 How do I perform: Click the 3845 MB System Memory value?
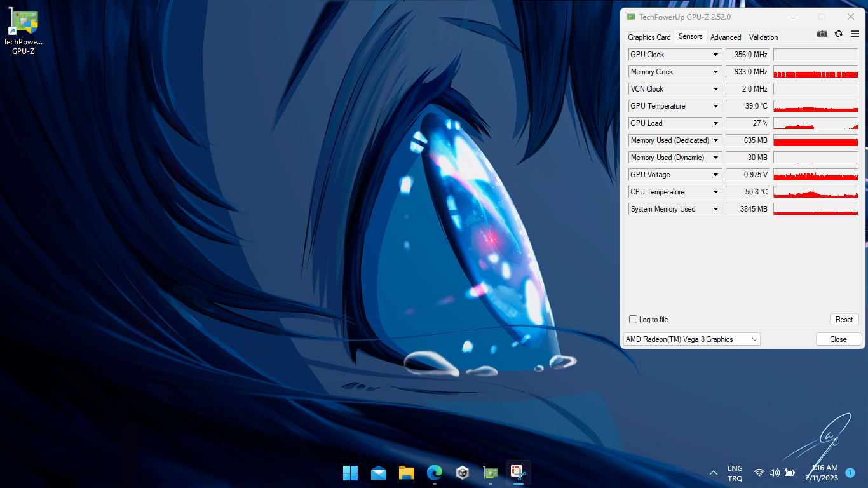click(748, 209)
